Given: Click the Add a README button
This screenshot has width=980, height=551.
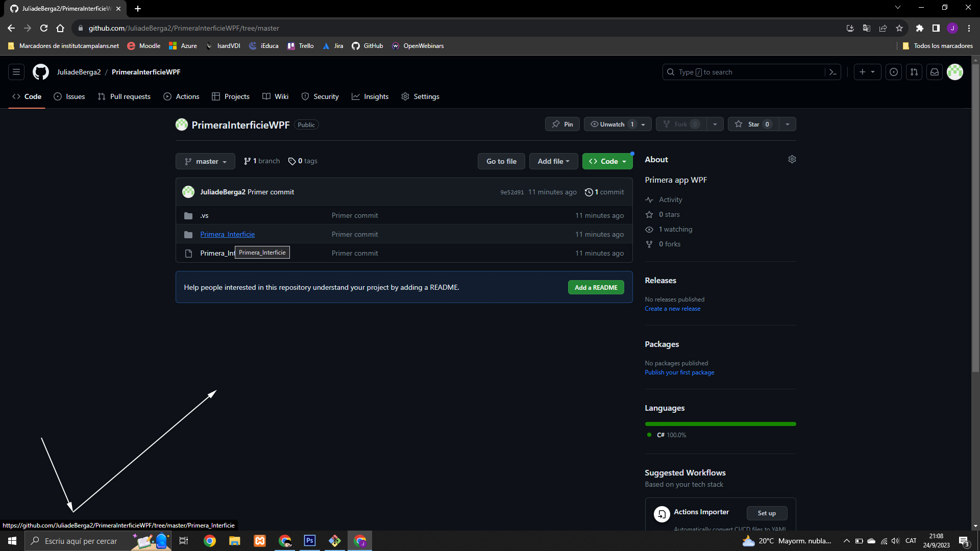Looking at the screenshot, I should click(596, 287).
